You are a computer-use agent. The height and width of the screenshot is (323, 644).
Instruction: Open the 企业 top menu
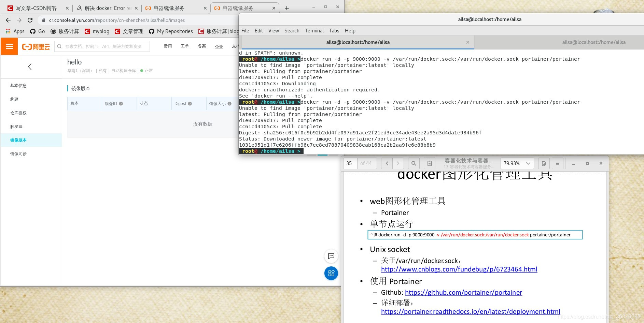[x=219, y=47]
